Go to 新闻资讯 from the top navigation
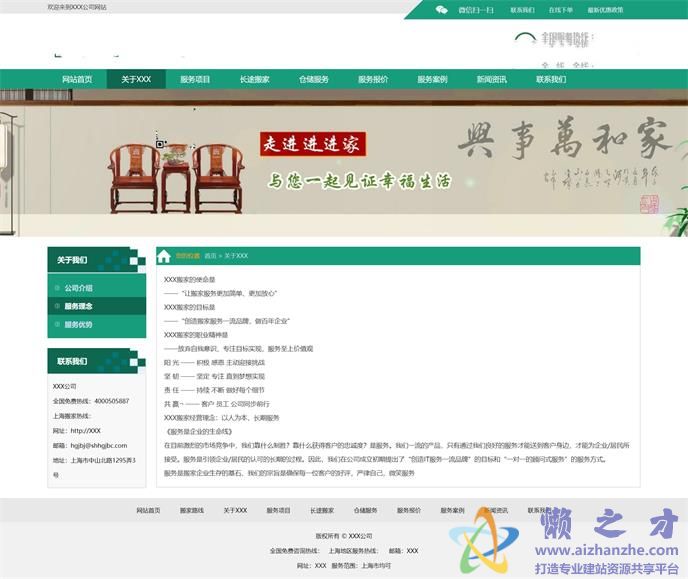 click(x=491, y=79)
